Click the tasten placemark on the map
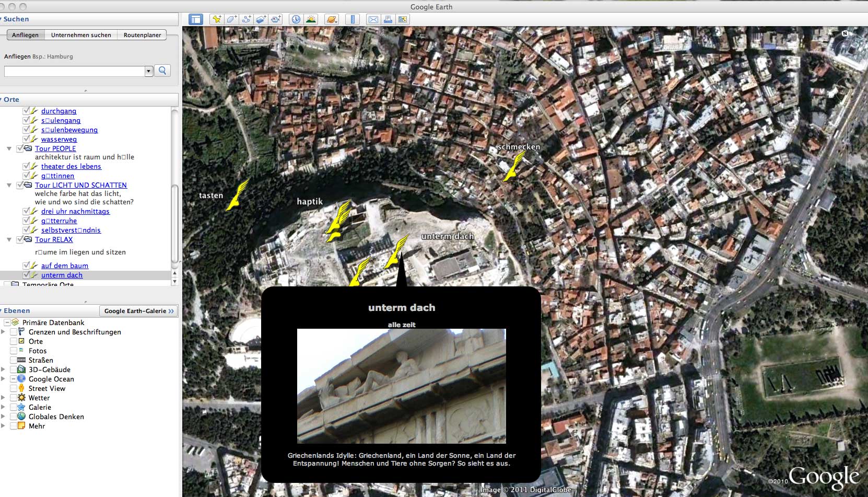868x497 pixels. click(x=238, y=195)
